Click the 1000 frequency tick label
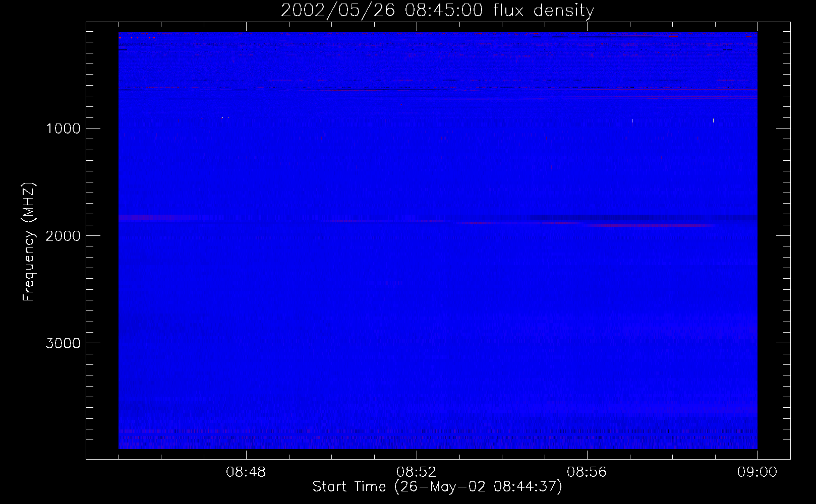This screenshot has height=504, width=816. (x=63, y=129)
